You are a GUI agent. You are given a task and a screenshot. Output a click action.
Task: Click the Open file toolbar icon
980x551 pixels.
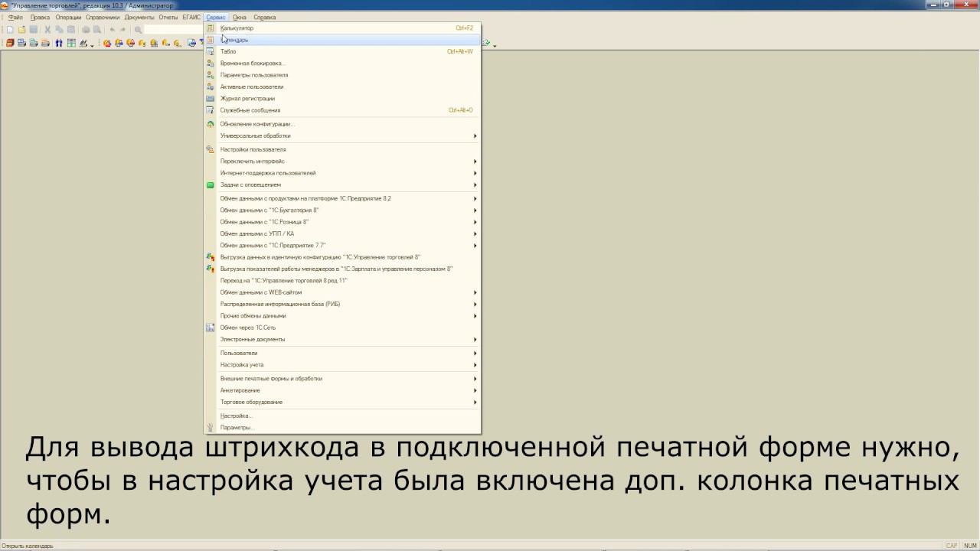[x=22, y=30]
